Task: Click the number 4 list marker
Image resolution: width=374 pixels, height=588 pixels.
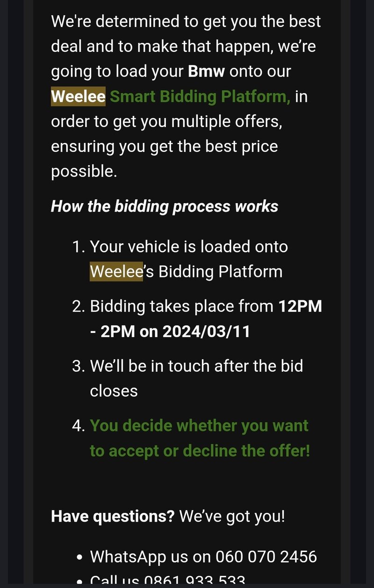Action: [x=77, y=425]
